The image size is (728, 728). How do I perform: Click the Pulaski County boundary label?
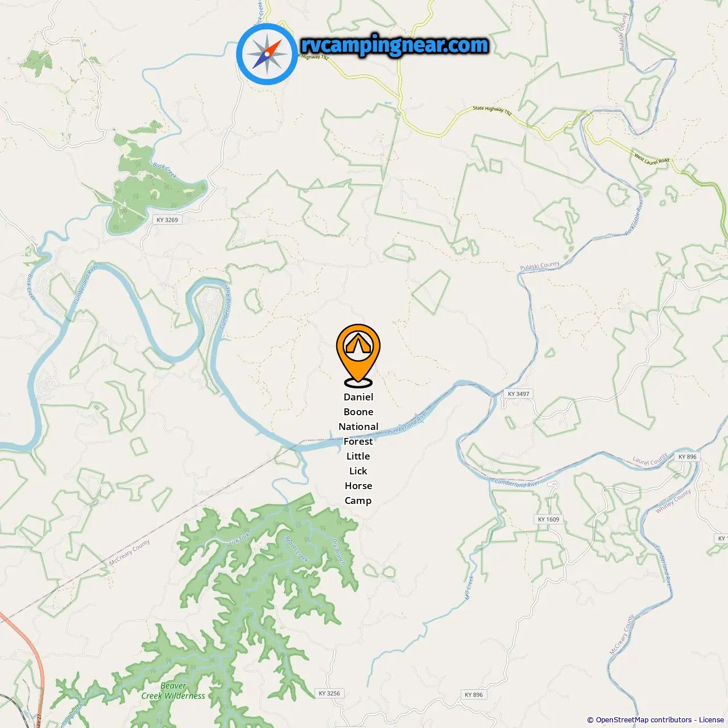pyautogui.click(x=540, y=266)
